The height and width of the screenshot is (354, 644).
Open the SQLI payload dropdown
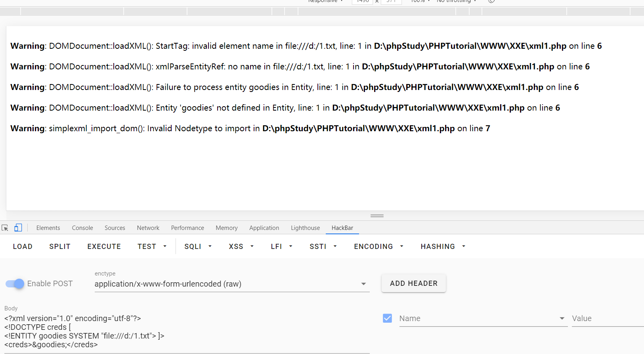pyautogui.click(x=198, y=247)
